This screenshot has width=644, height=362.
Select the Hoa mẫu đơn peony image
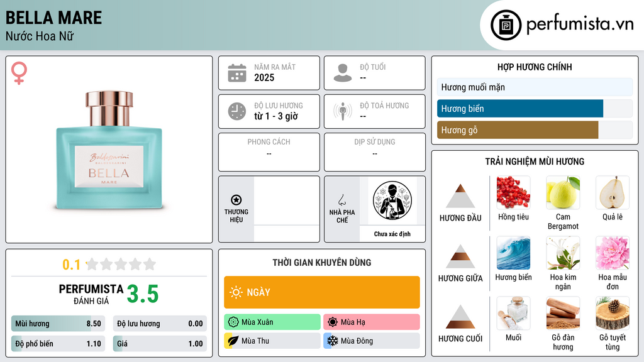[613, 253]
